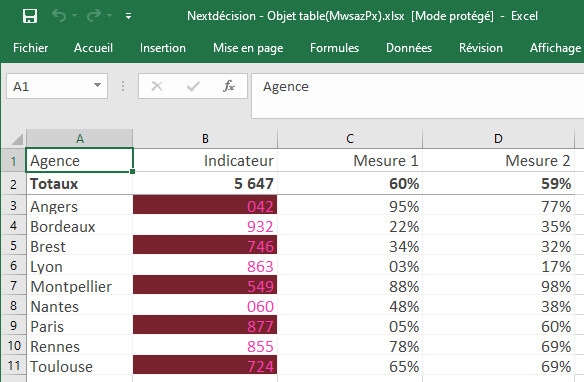Click Lyon Mesure 1 value 03%

(x=350, y=266)
